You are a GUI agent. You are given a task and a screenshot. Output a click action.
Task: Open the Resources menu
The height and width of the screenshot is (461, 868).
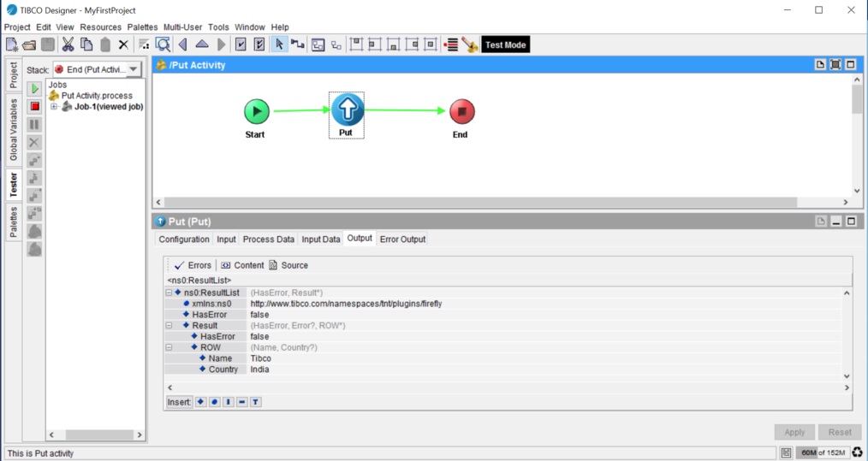(100, 27)
